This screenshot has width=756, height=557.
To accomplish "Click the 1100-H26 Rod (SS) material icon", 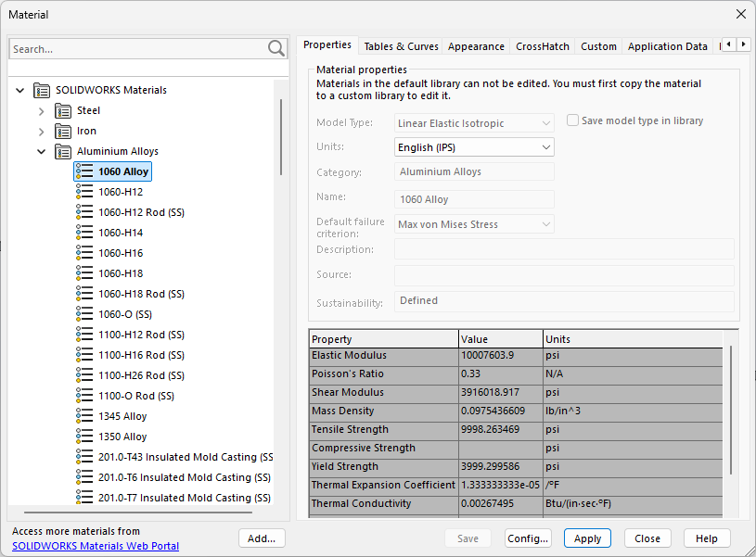I will (x=84, y=374).
